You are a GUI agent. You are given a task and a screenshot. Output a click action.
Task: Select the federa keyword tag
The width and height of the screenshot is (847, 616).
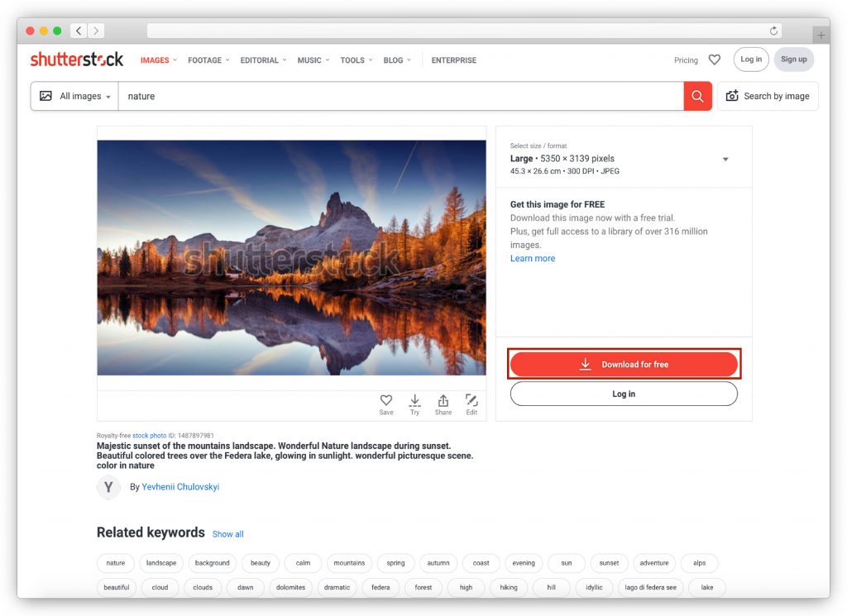click(380, 587)
